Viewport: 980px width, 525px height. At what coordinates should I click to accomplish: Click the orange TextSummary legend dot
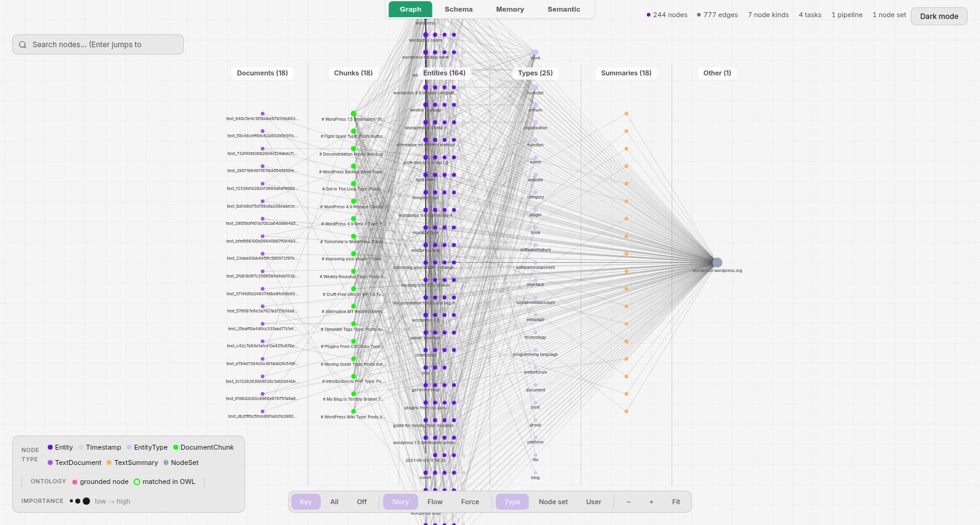(x=109, y=463)
